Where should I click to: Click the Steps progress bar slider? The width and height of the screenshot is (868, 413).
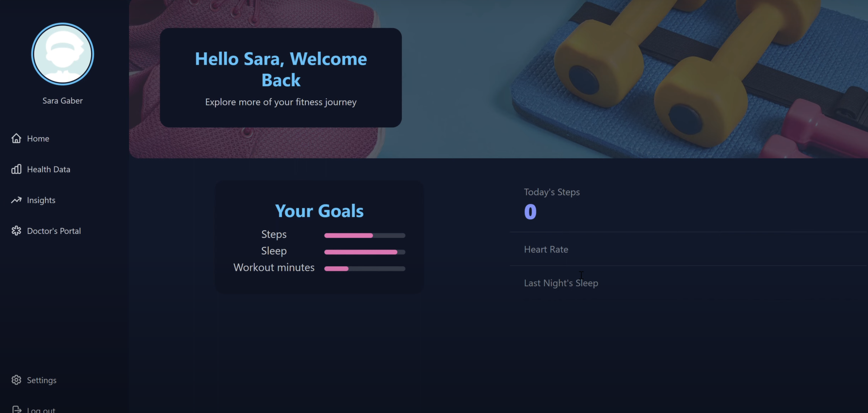365,235
